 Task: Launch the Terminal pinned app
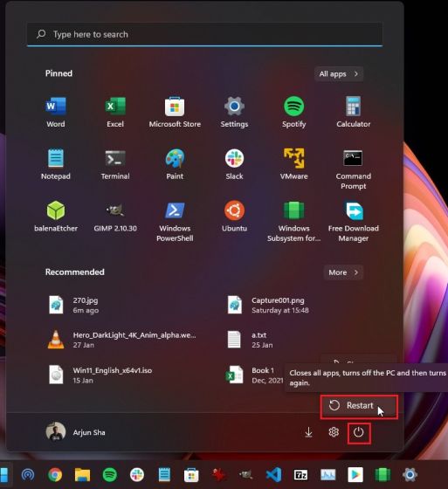click(115, 164)
